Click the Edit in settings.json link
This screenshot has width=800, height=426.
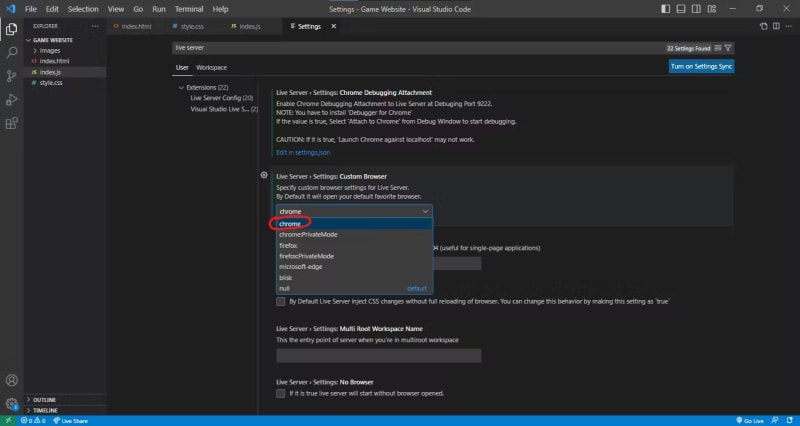(303, 153)
